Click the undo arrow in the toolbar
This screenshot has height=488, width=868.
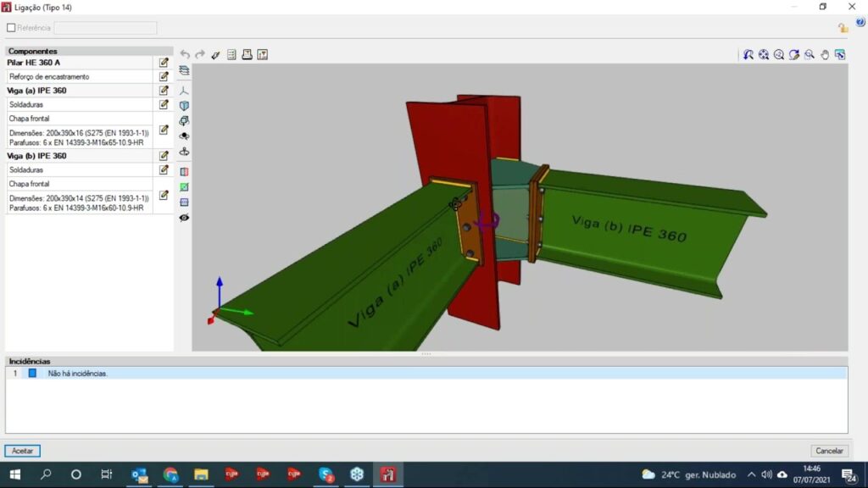coord(185,55)
